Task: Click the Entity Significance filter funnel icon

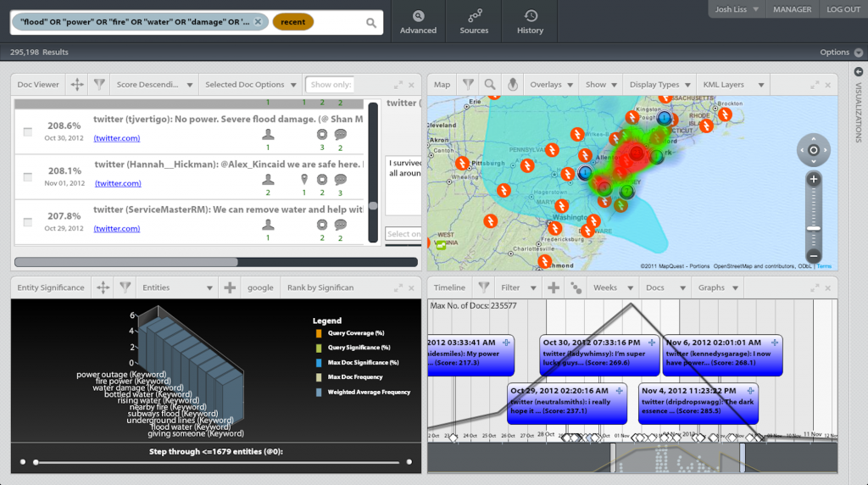Action: pyautogui.click(x=125, y=287)
